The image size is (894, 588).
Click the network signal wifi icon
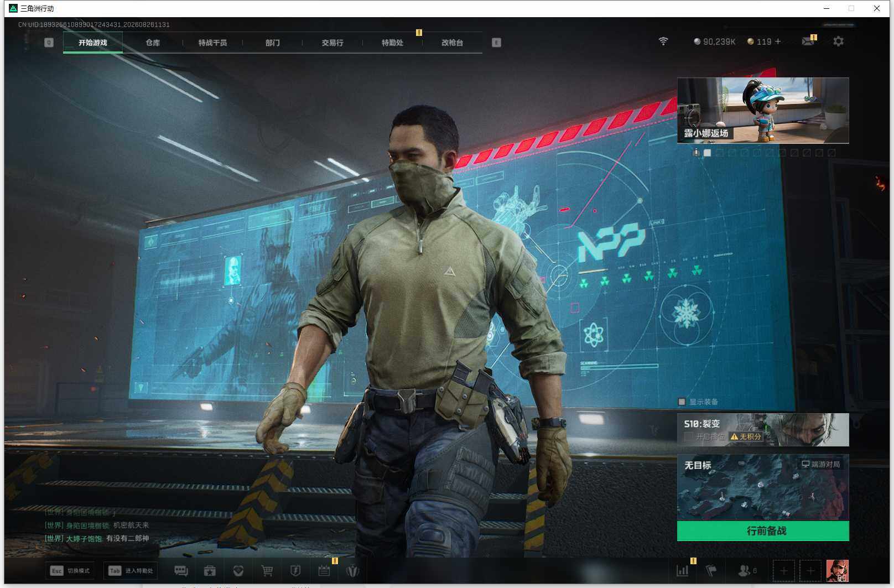click(x=663, y=41)
